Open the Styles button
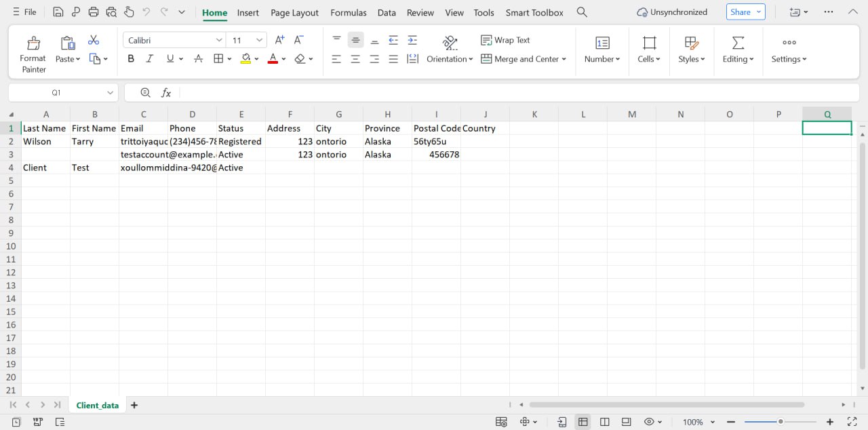 coord(692,50)
